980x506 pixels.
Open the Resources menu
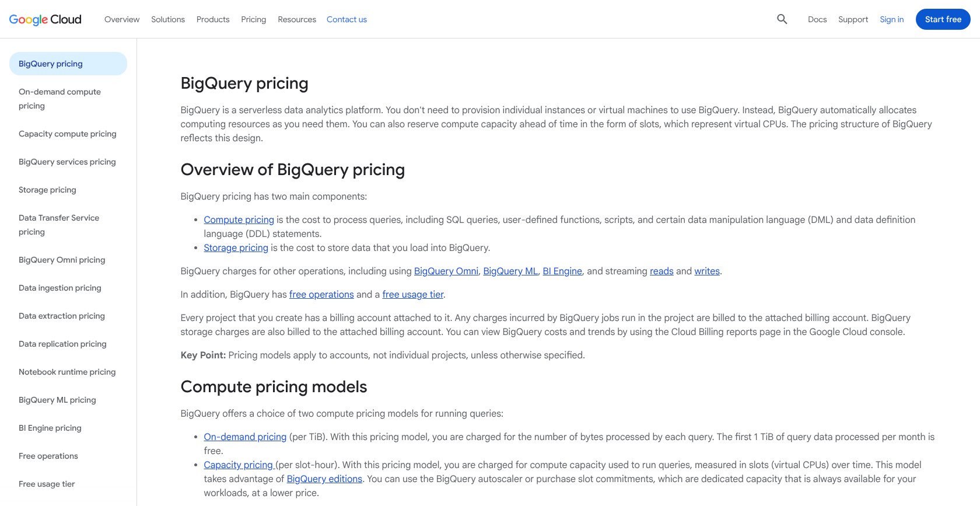point(297,19)
